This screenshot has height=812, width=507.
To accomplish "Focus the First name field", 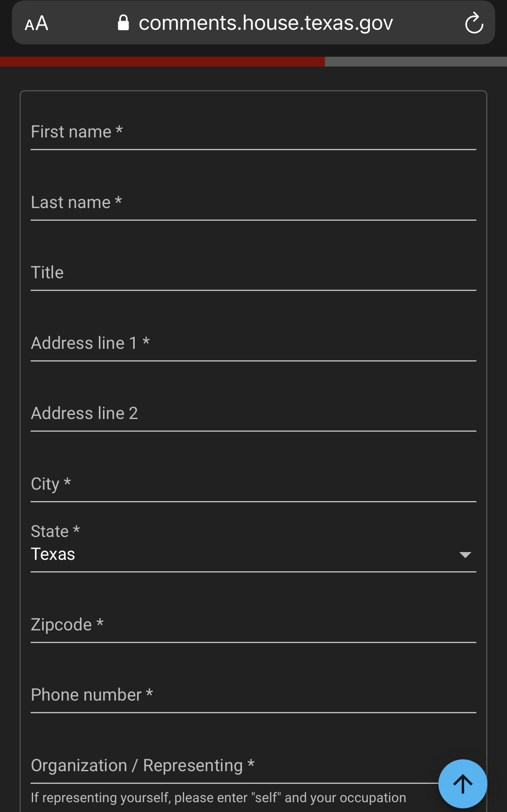I will coord(253,132).
